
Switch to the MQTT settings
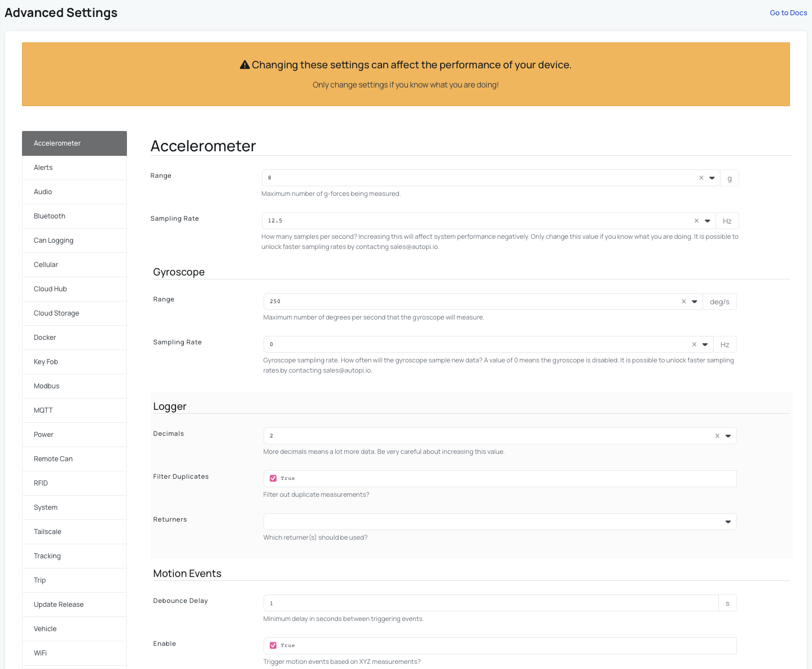(x=74, y=410)
